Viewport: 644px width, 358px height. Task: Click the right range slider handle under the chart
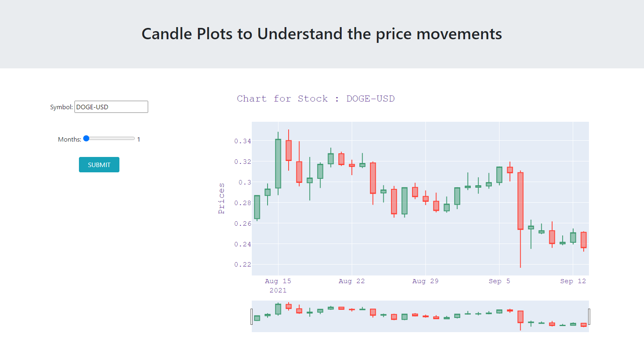[589, 316]
